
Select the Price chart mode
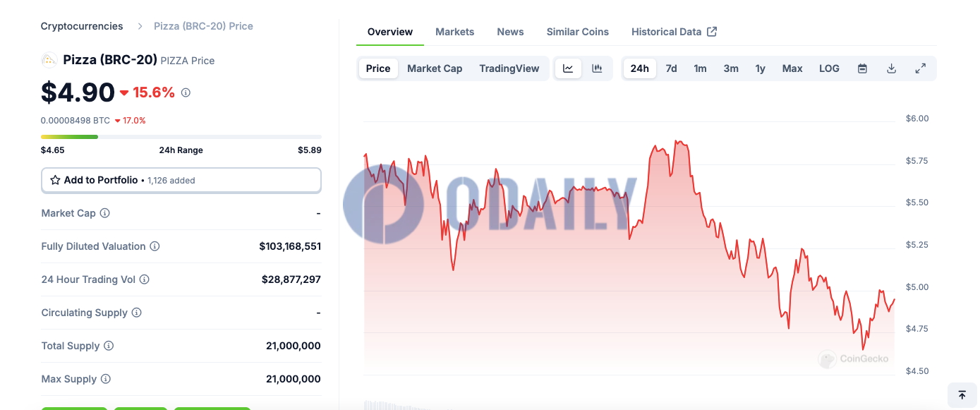(x=378, y=68)
